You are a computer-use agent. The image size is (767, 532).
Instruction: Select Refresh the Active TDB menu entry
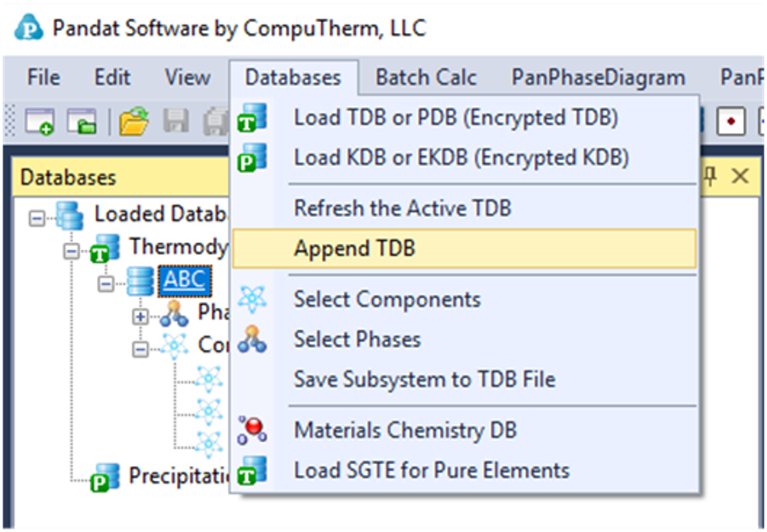pyautogui.click(x=402, y=208)
